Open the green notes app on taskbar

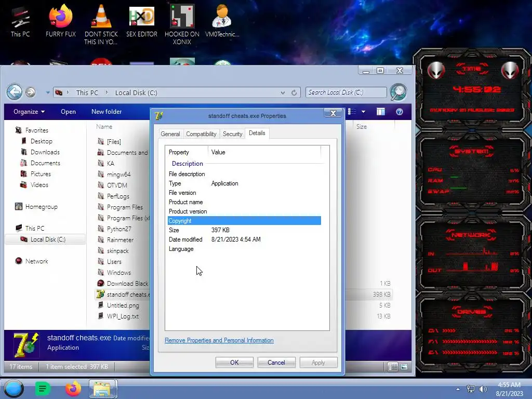(43, 389)
